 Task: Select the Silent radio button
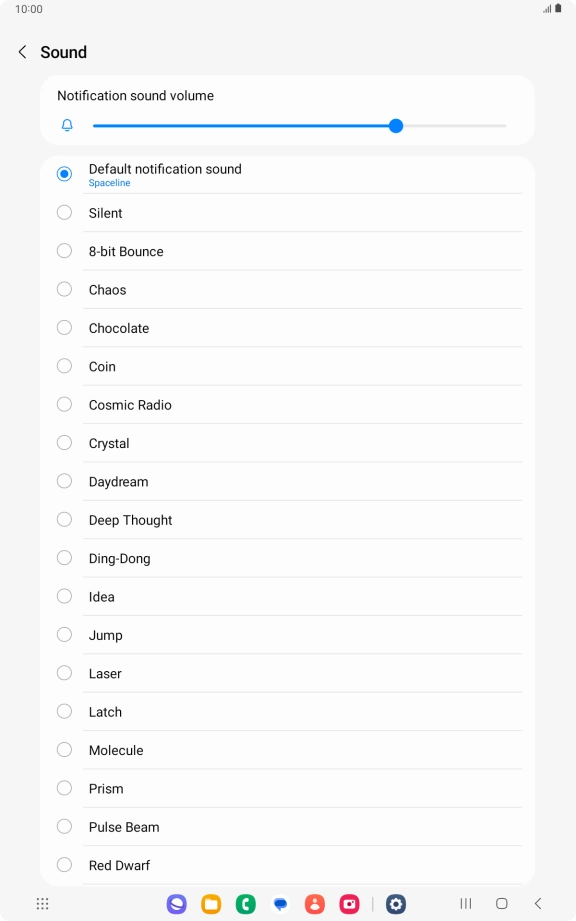tap(65, 213)
